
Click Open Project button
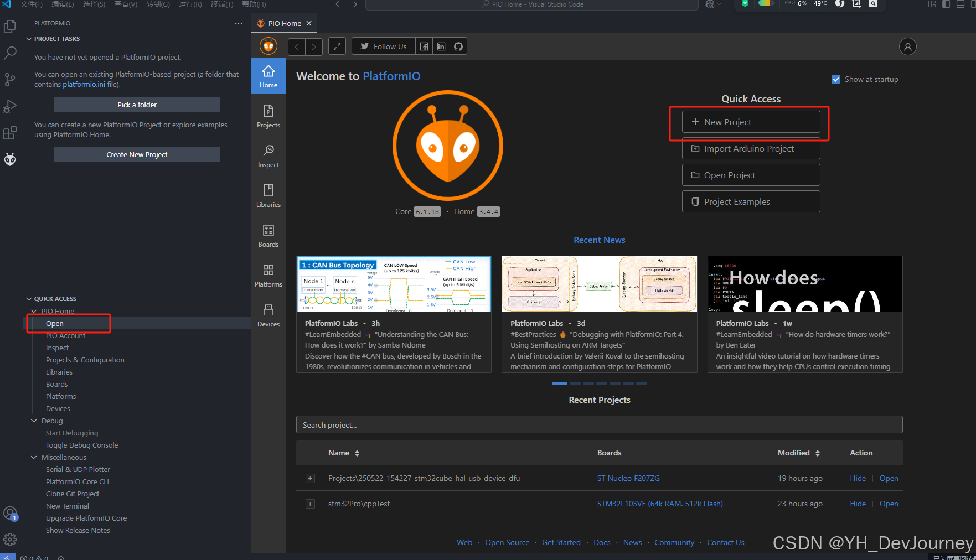coord(751,175)
